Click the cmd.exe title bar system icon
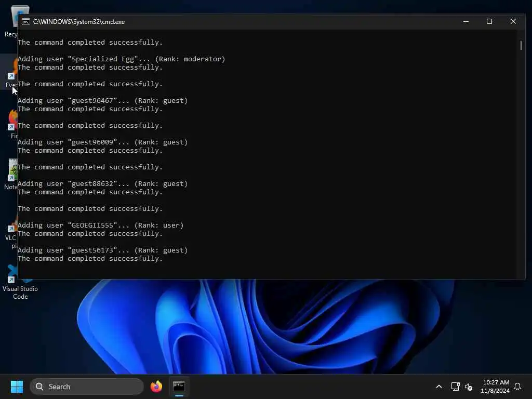Screen dimensions: 532x399 [x=26, y=22]
